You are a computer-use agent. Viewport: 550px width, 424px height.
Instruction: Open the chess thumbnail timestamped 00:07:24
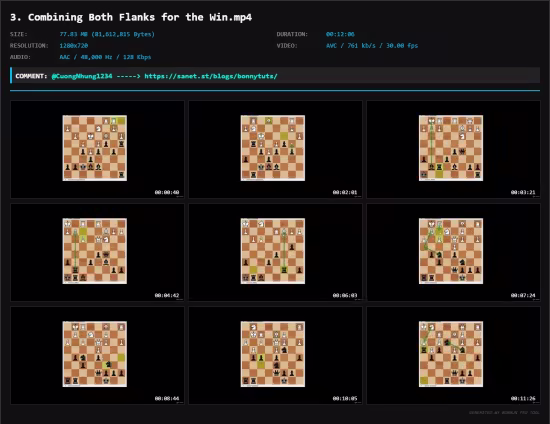(454, 253)
